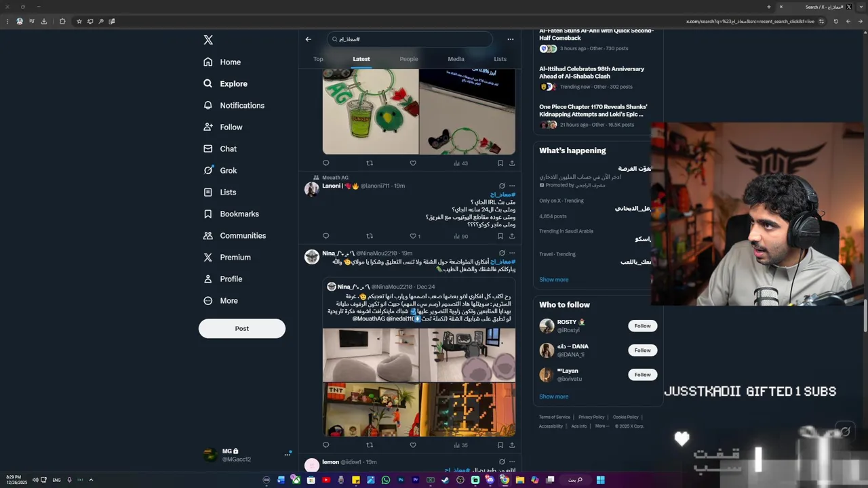Open search settings three-dot menu
The height and width of the screenshot is (488, 868).
pyautogui.click(x=511, y=39)
